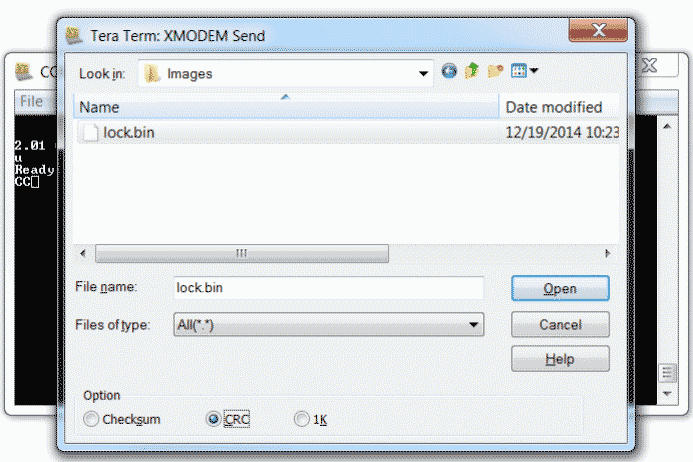The image size is (693, 462).
Task: Click the Images folder icon in Look in
Action: point(152,73)
